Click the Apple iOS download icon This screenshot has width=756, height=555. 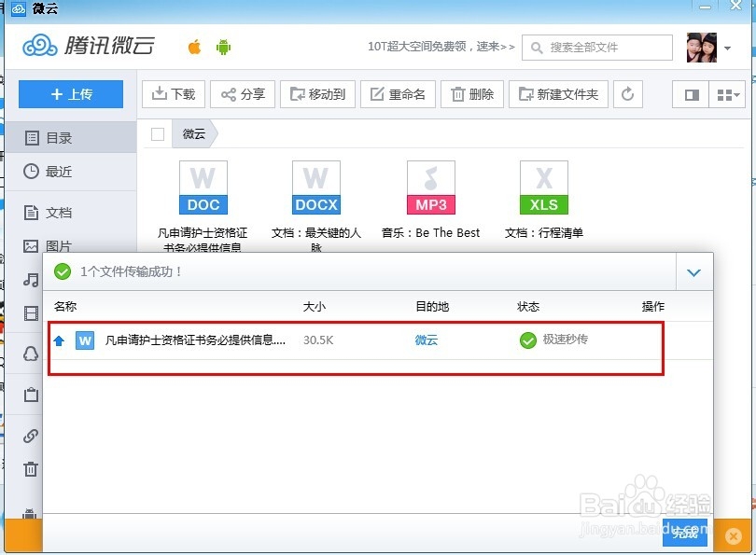[x=194, y=48]
